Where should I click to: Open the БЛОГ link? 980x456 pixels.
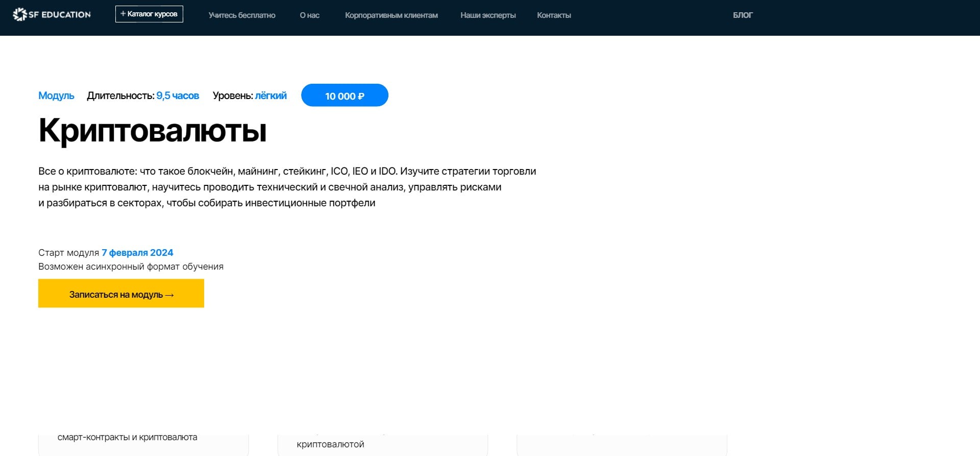743,15
